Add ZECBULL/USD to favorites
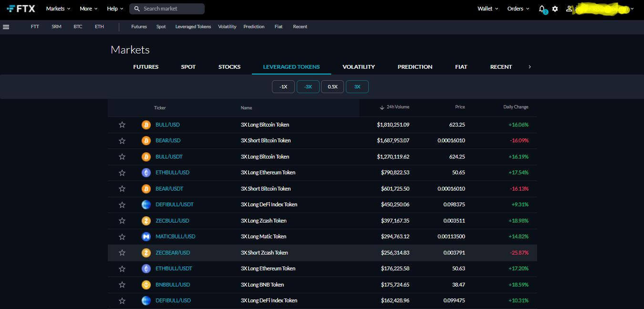 pyautogui.click(x=122, y=221)
